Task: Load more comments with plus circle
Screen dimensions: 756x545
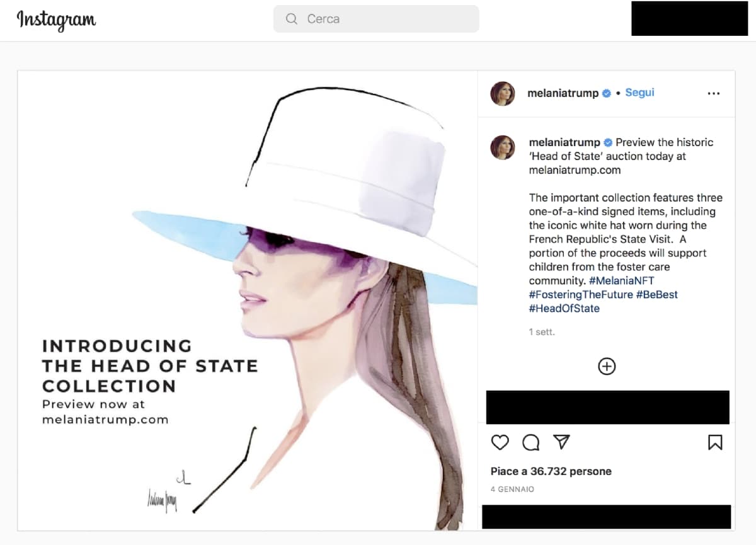Action: click(606, 366)
